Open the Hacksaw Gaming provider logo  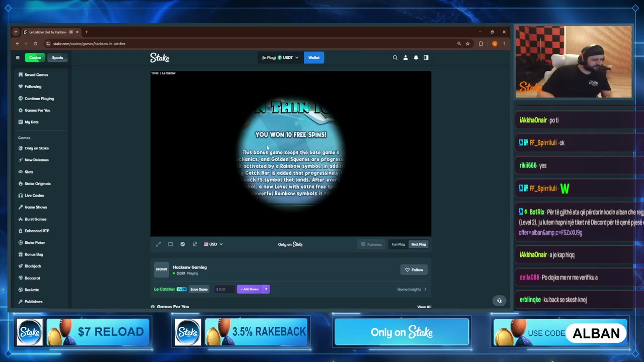click(x=161, y=269)
